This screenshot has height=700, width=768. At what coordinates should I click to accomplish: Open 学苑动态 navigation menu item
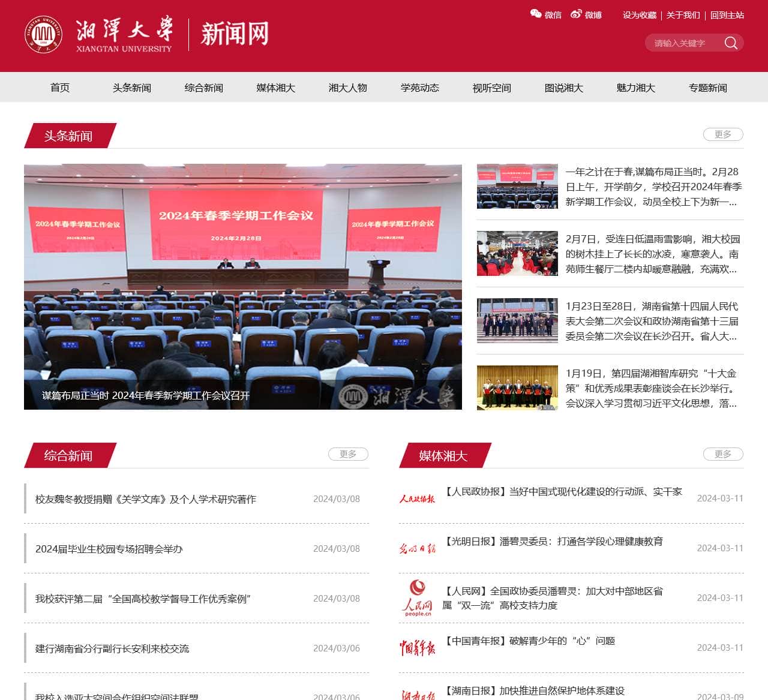coord(420,88)
